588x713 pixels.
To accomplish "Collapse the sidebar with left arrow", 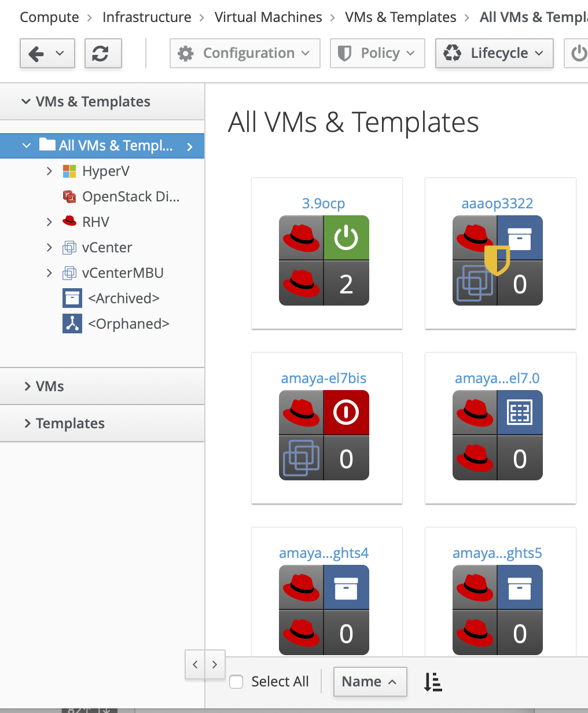I will coord(195,664).
